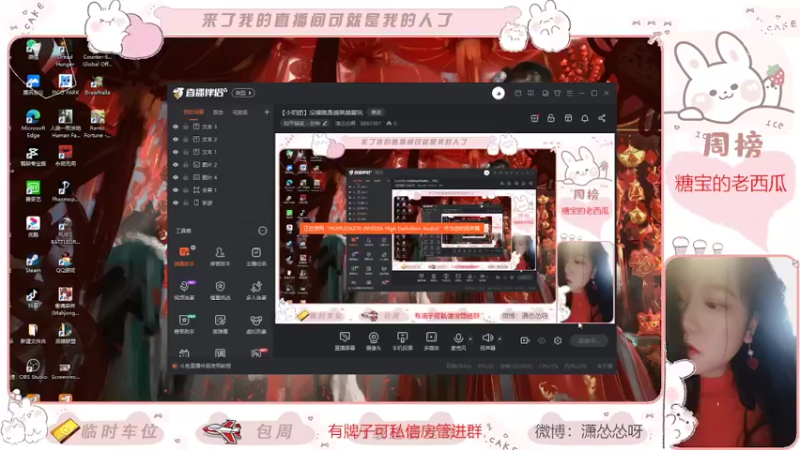Open the shirt-shaped skin icon in title bar

coord(557,93)
